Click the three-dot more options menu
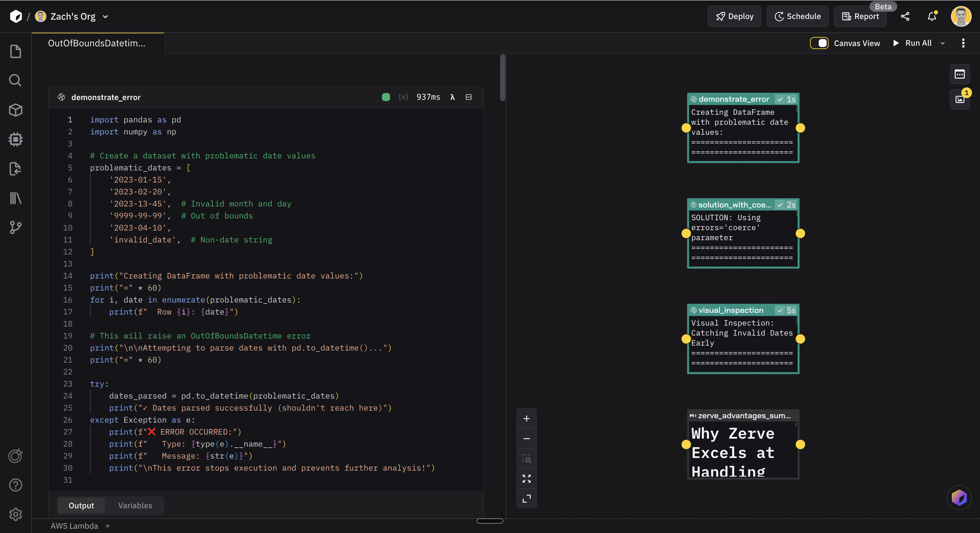Image resolution: width=980 pixels, height=533 pixels. 963,43
